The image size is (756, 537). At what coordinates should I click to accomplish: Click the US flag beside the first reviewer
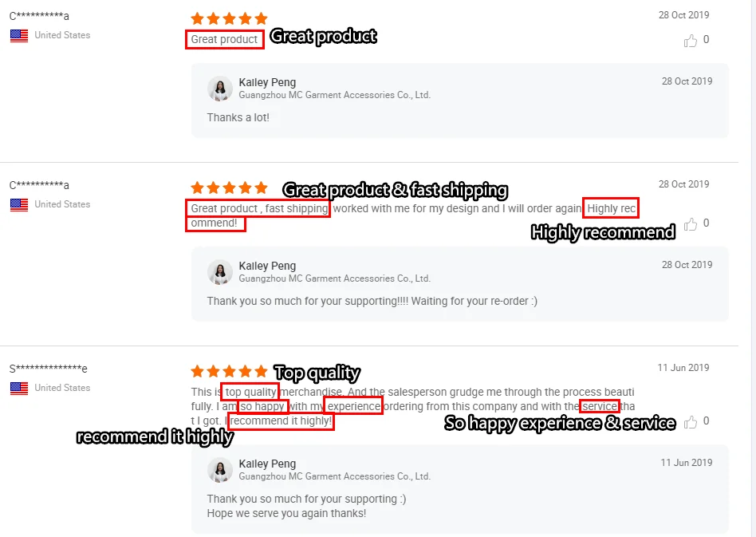pos(19,36)
